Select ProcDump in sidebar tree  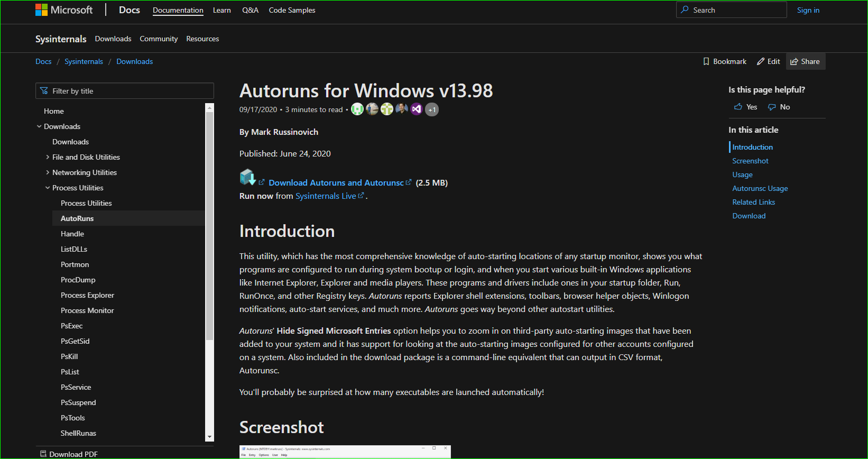78,280
